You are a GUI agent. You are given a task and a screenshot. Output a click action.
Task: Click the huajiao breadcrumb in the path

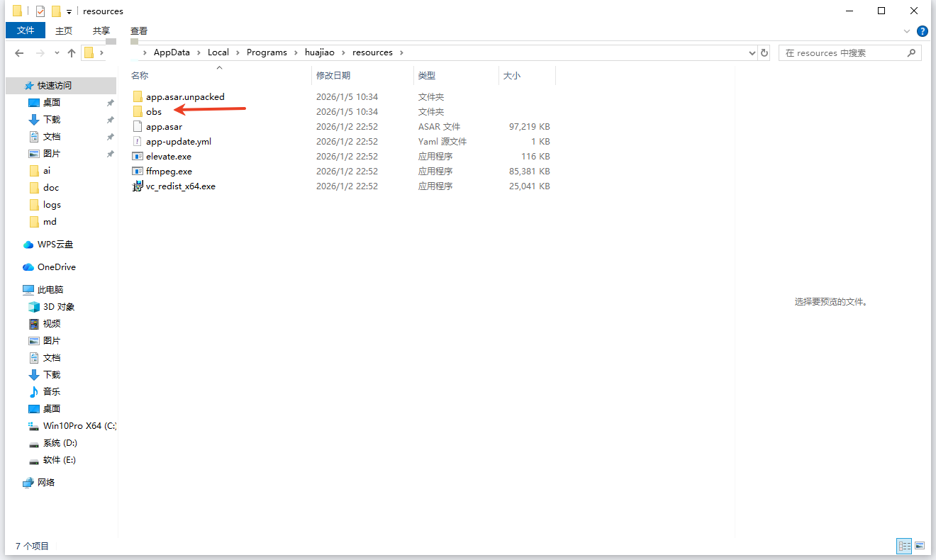click(x=324, y=52)
